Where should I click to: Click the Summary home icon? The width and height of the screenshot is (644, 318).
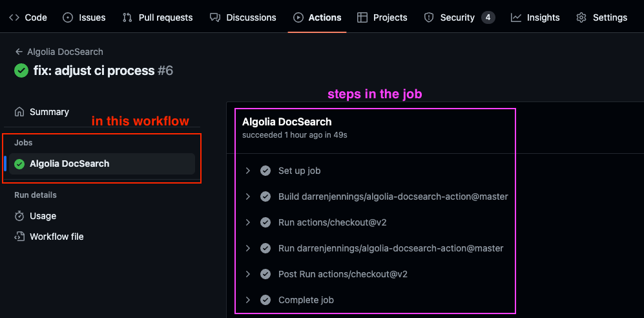tap(20, 112)
